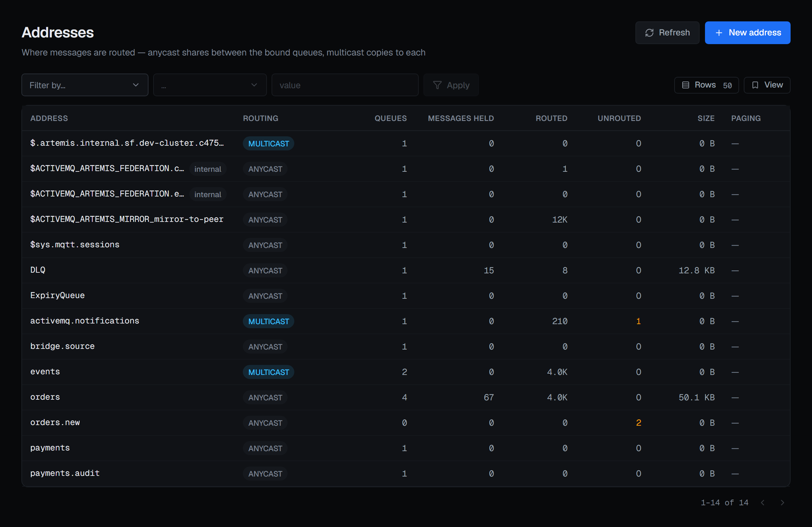Go to the previous page arrow

click(x=763, y=503)
